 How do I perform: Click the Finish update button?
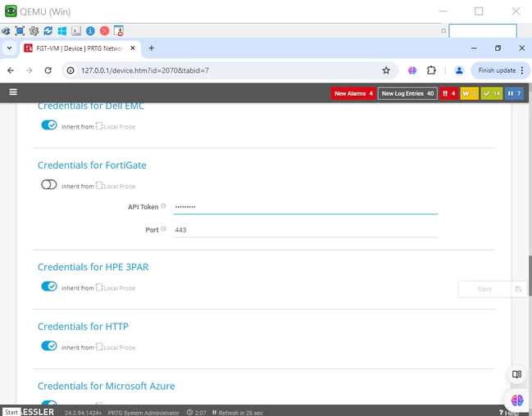tap(497, 70)
